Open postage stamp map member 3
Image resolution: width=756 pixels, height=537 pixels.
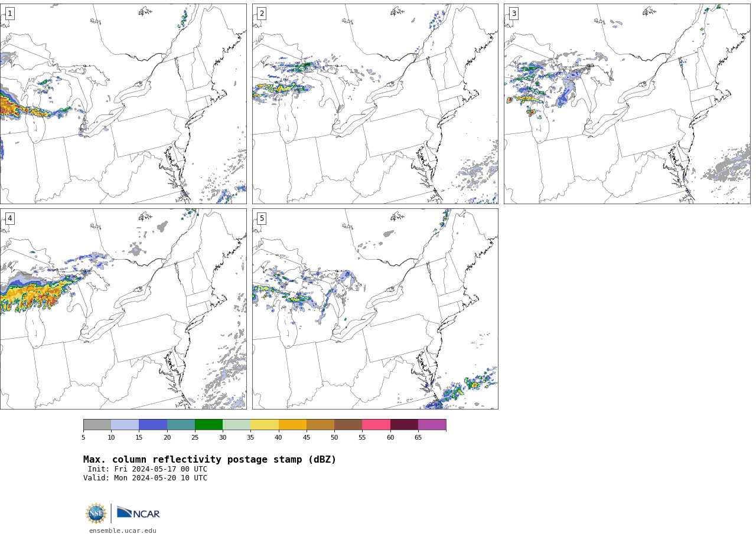tap(627, 104)
